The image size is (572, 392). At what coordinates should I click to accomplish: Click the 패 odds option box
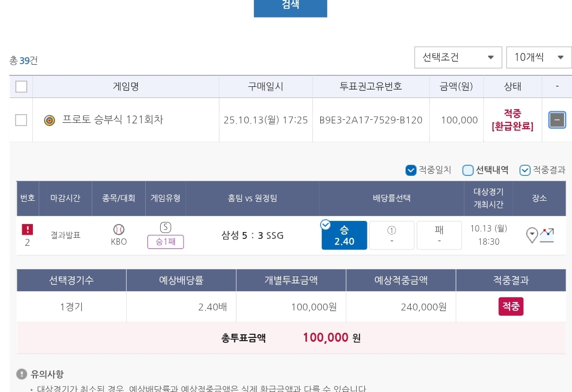click(x=439, y=235)
